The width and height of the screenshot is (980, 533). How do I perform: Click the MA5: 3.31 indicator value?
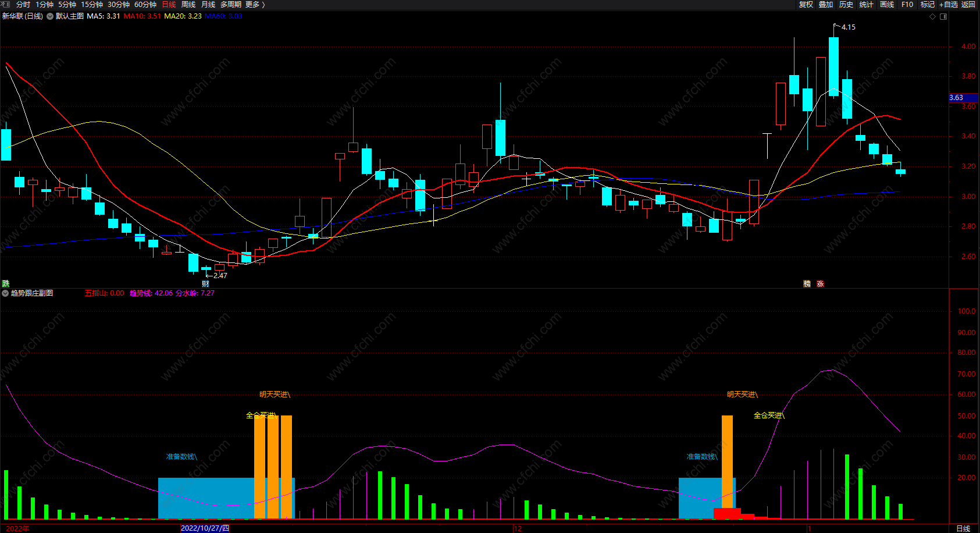coord(104,16)
